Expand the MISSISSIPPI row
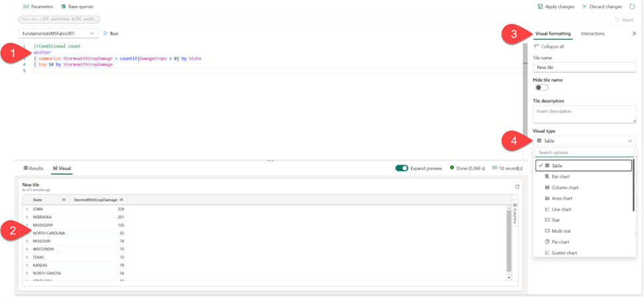644x297 pixels. click(x=26, y=225)
